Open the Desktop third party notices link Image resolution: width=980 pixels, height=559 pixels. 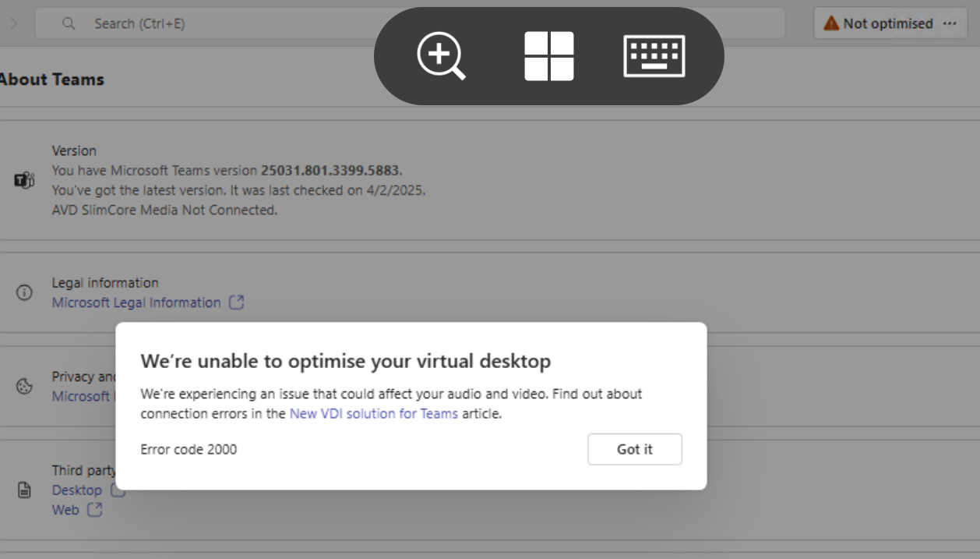coord(77,490)
